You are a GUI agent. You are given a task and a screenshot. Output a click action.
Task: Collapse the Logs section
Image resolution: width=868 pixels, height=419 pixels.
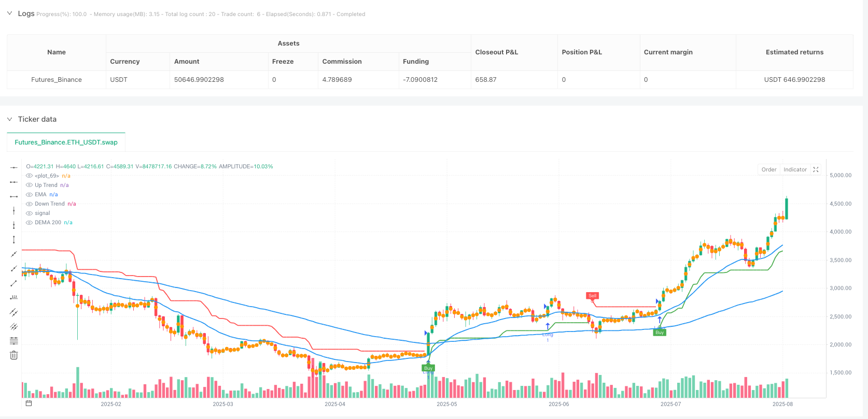pyautogui.click(x=9, y=13)
